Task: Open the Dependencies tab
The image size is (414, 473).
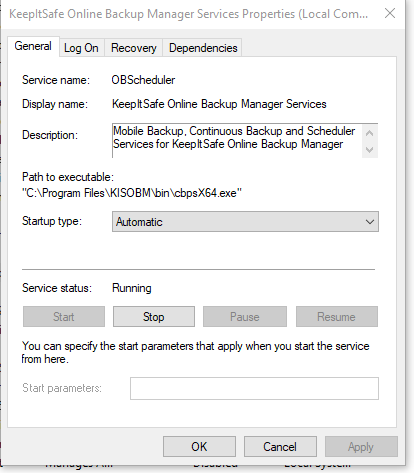Action: coord(203,48)
